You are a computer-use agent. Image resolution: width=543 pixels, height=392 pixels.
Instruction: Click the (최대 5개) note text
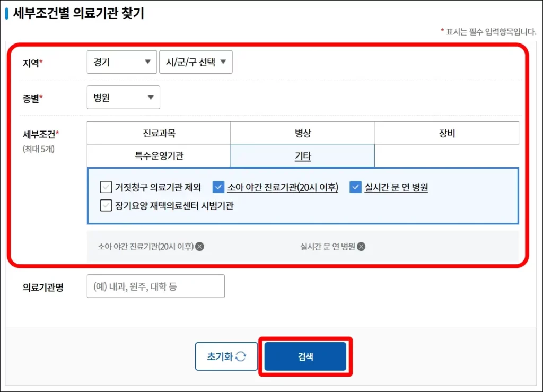point(38,149)
